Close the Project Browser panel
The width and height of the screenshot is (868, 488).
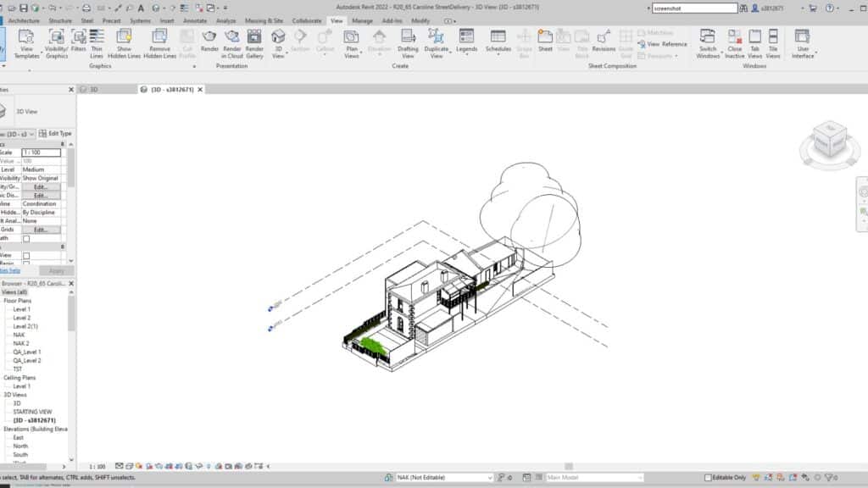pyautogui.click(x=71, y=283)
